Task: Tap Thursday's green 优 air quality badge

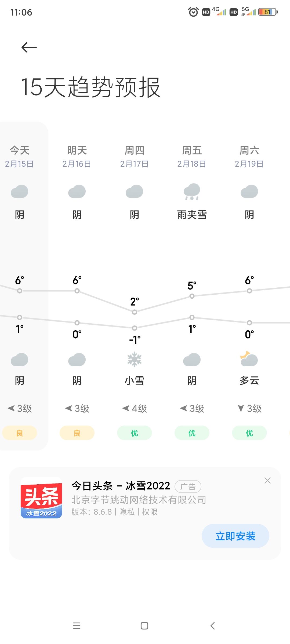Action: pyautogui.click(x=135, y=433)
